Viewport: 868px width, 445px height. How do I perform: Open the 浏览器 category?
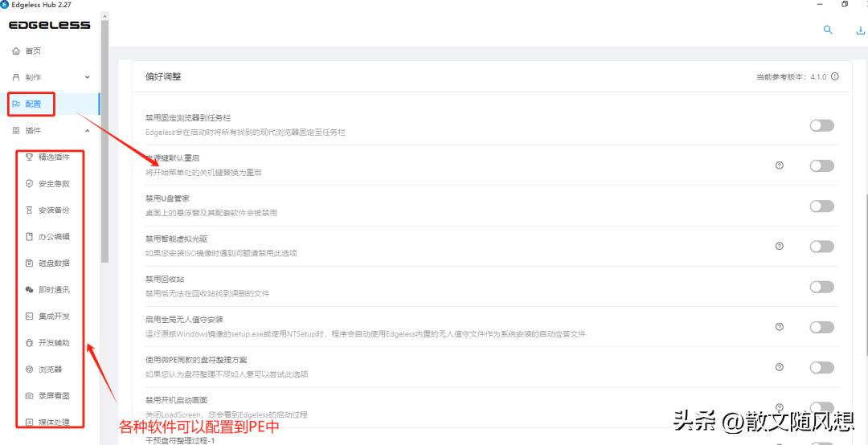[x=50, y=369]
